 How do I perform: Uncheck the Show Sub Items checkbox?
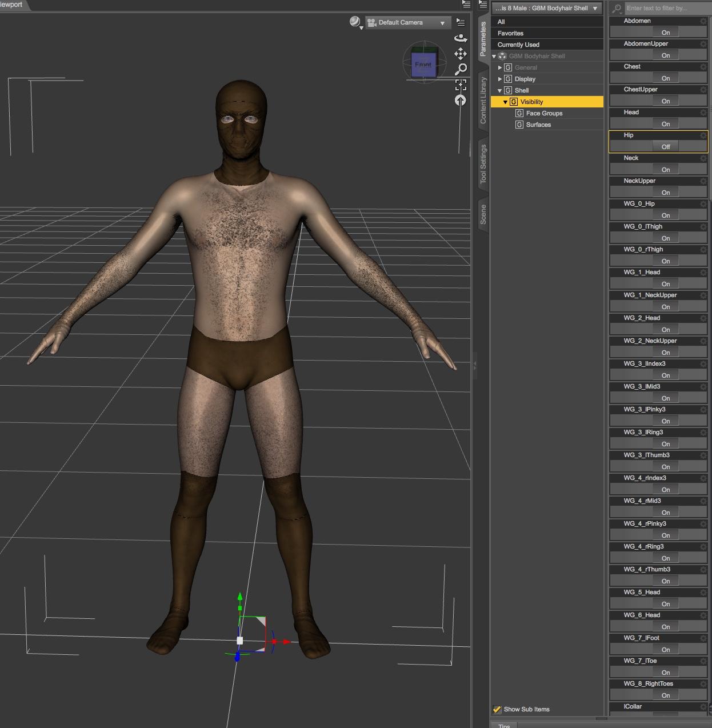497,709
